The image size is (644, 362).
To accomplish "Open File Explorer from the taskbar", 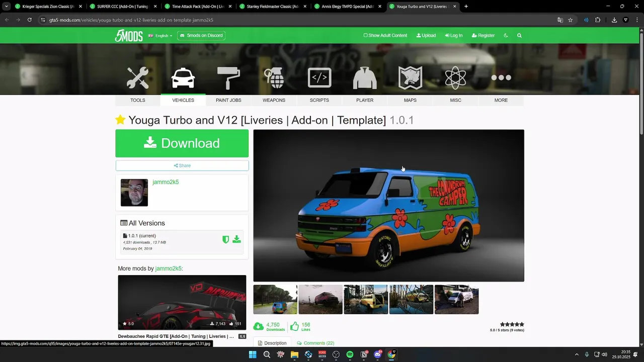I will coord(294,354).
